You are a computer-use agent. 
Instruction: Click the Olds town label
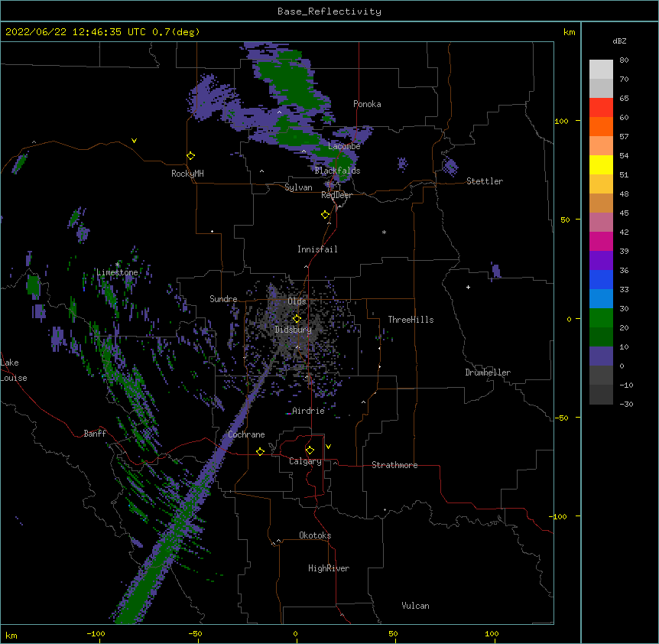point(297,301)
